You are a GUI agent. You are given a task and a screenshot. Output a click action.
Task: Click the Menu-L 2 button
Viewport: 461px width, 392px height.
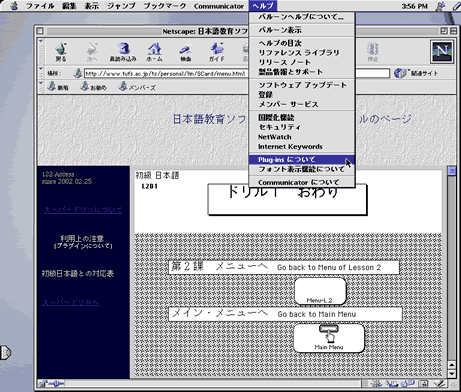click(320, 291)
